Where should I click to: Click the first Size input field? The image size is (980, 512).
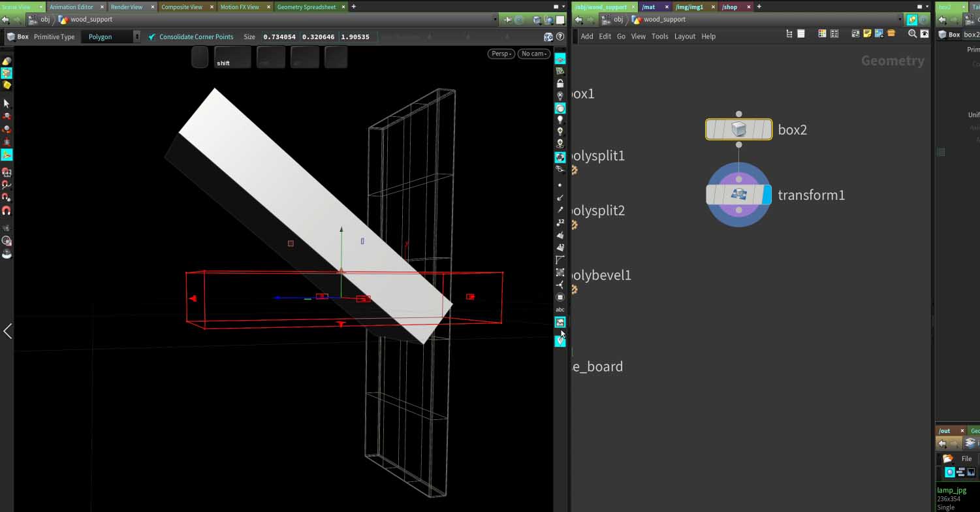click(279, 37)
